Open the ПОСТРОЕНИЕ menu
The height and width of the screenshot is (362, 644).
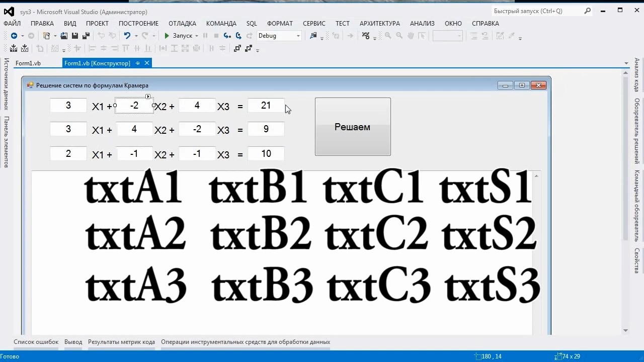click(x=138, y=24)
